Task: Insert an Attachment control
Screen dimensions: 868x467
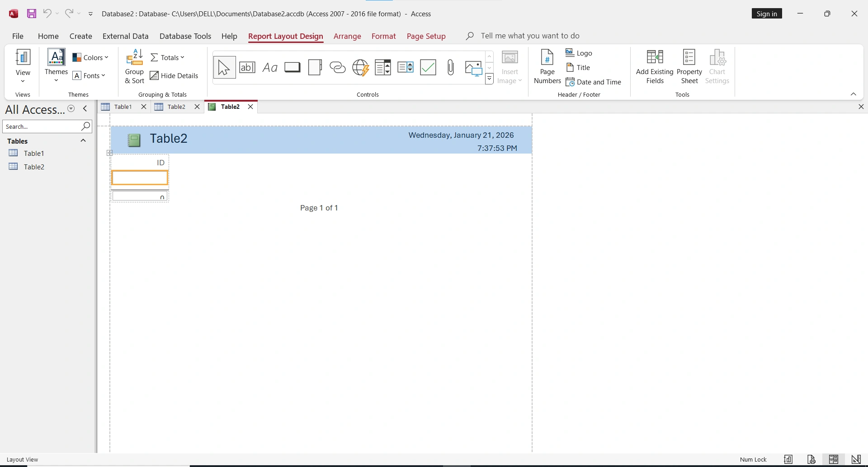Action: pyautogui.click(x=451, y=67)
